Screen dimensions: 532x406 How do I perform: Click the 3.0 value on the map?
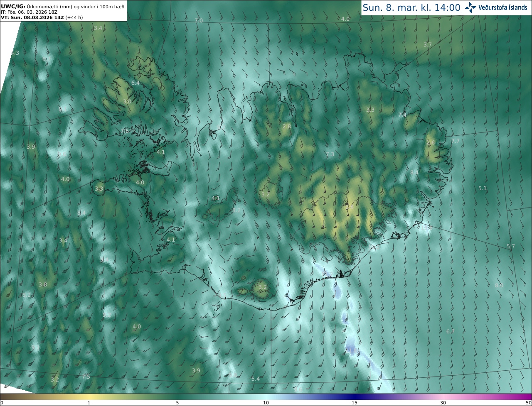127,101
